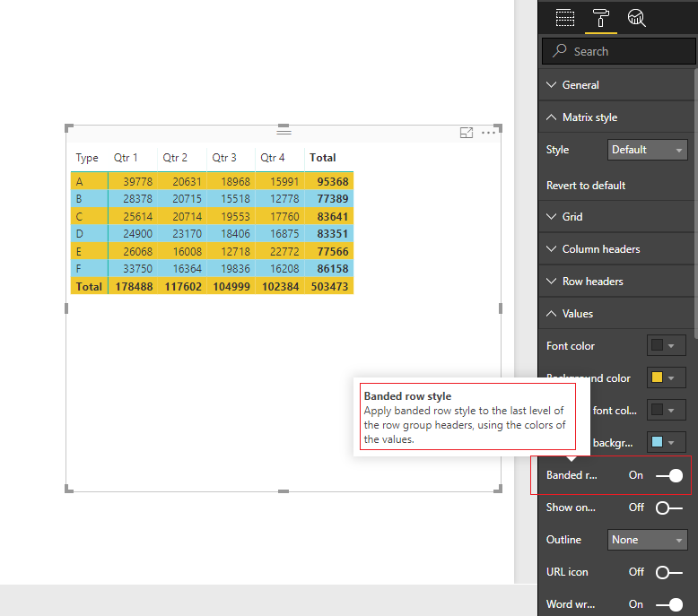This screenshot has width=698, height=616.
Task: Click the Qtr 1 total 178488
Action: 134,286
